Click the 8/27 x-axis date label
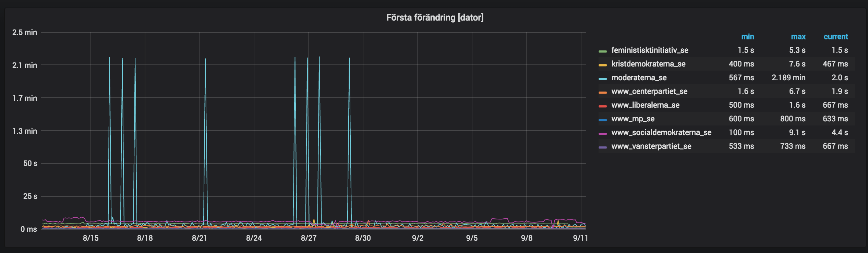The height and width of the screenshot is (253, 868). [309, 238]
